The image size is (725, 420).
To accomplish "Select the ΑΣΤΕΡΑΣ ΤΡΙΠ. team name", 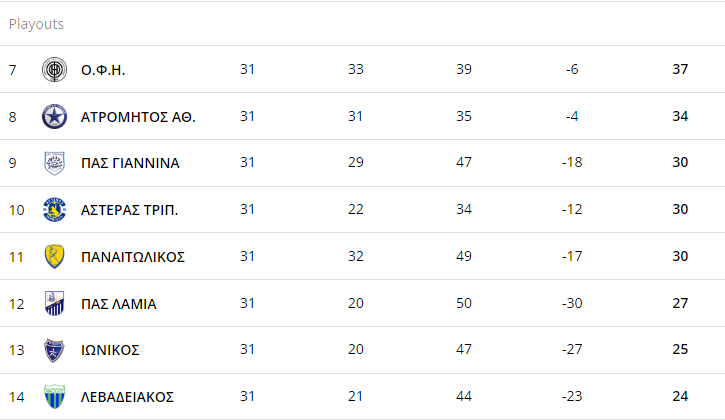I will 129,210.
